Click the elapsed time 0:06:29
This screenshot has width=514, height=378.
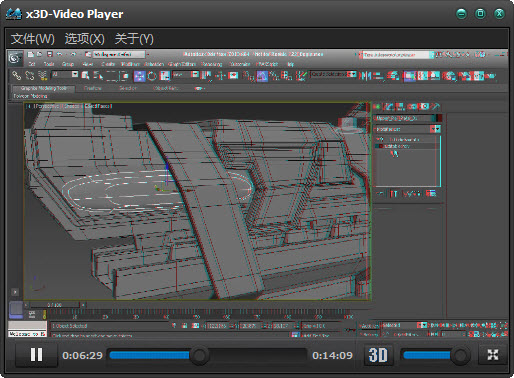coord(82,356)
